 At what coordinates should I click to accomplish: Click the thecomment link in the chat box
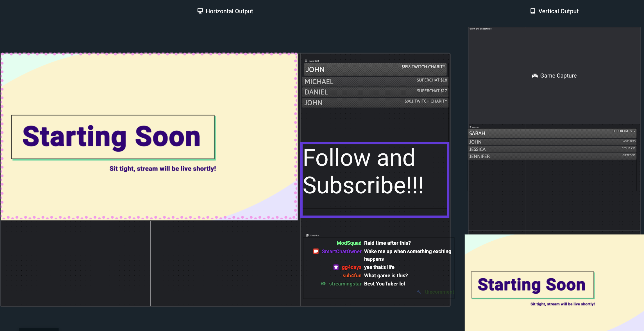click(x=439, y=292)
